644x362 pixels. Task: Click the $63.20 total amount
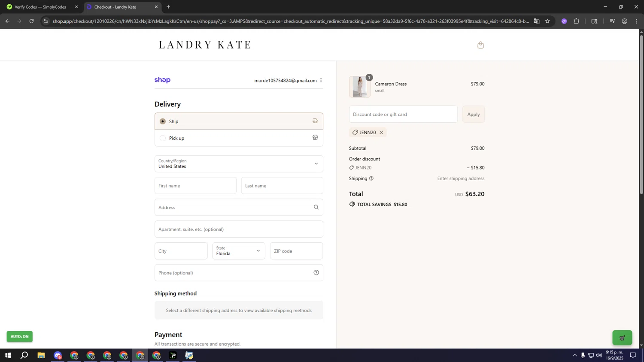coord(475,194)
